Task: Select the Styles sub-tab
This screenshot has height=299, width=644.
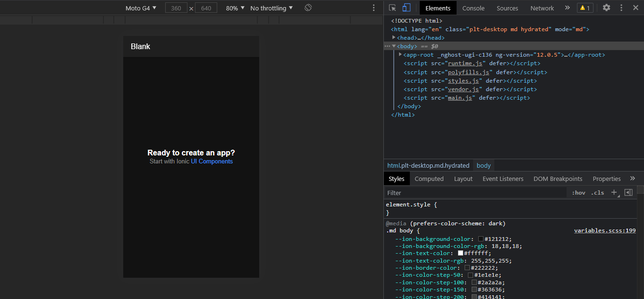Action: [x=397, y=179]
